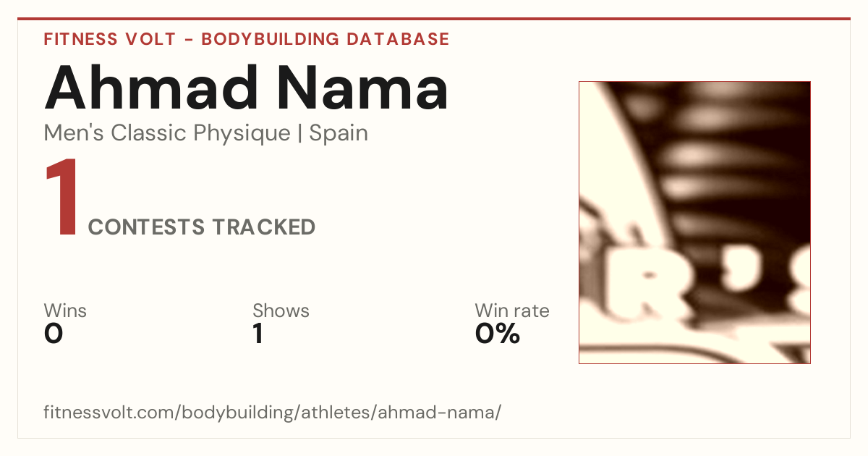Screen dimensions: 868x456
Task: Click the Shows label
Action: pyautogui.click(x=281, y=311)
